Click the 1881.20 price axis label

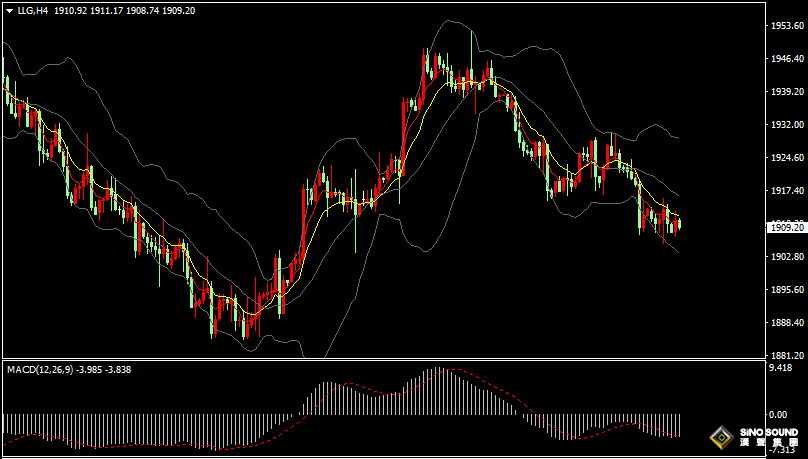(x=786, y=355)
